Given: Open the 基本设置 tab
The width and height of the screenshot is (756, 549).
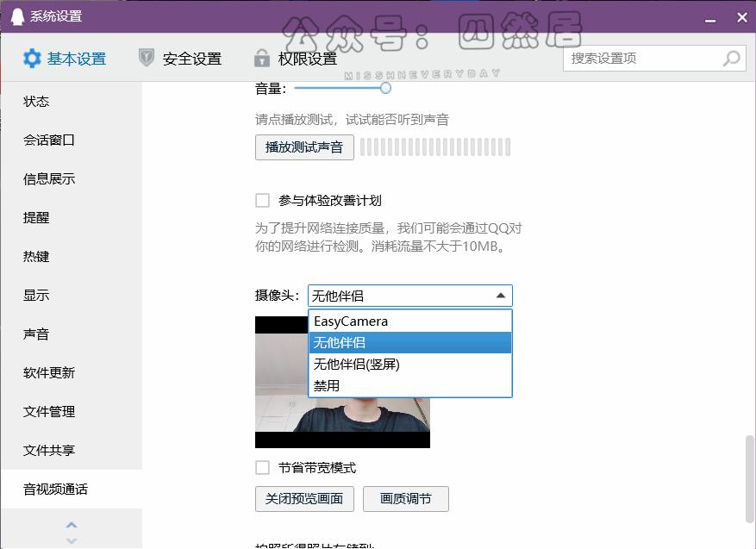Looking at the screenshot, I should (65, 59).
